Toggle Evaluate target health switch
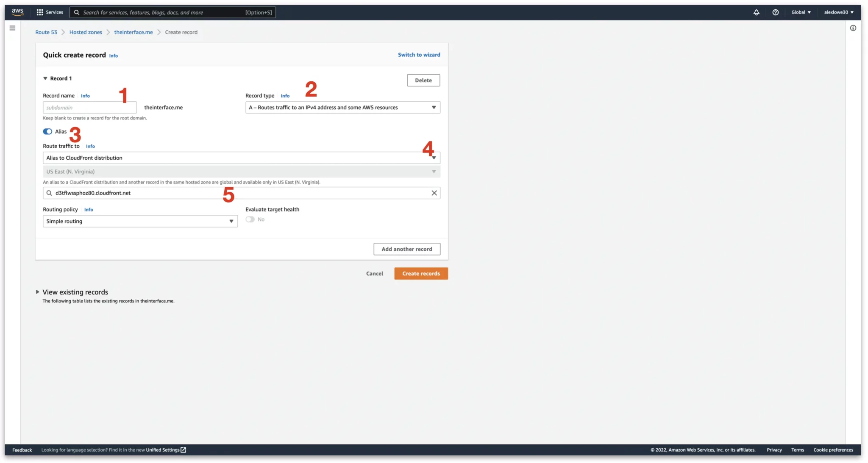 (250, 219)
